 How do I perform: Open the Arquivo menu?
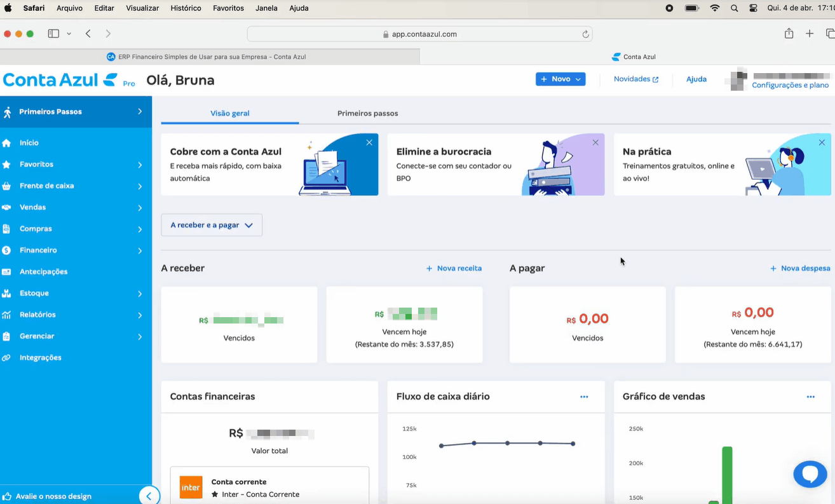click(x=69, y=8)
